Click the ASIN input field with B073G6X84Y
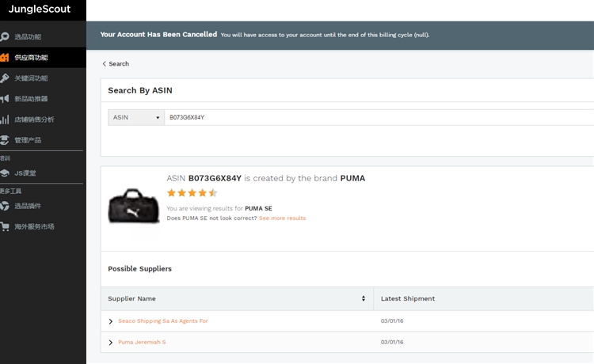This screenshot has width=594, height=364. [x=379, y=117]
